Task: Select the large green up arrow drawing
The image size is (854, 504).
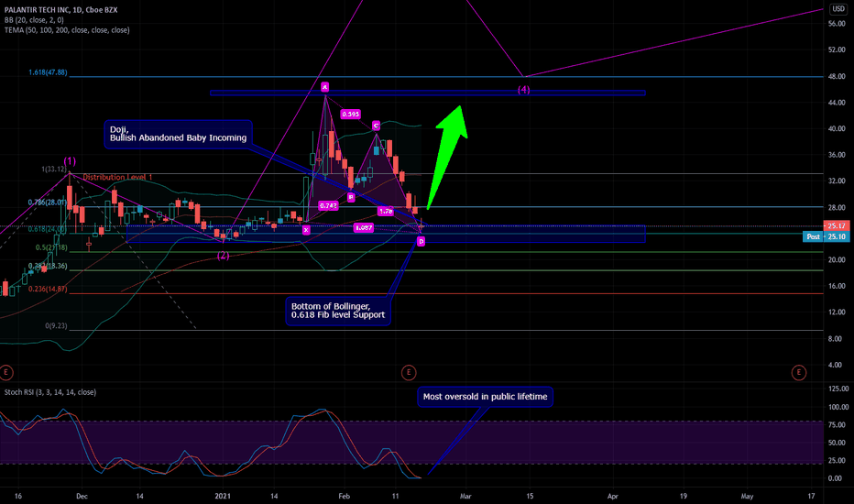Action: (448, 157)
